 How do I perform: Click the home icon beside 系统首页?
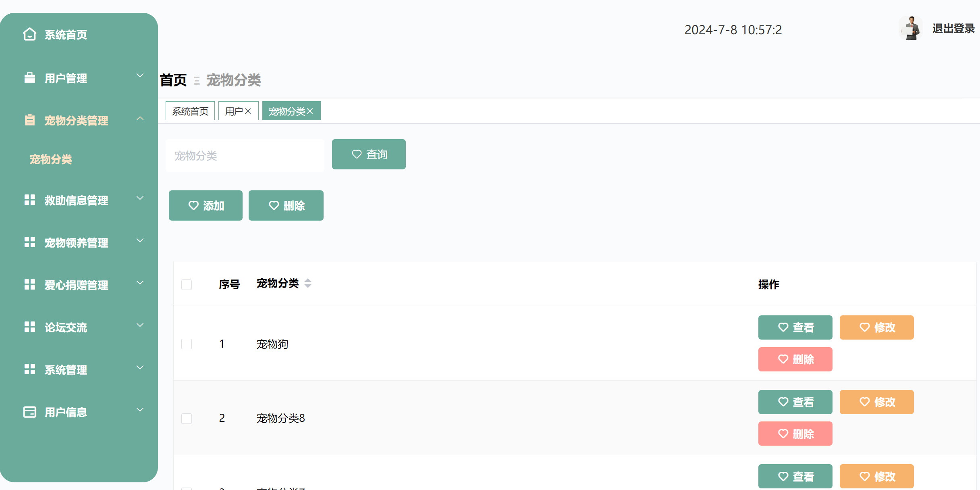click(29, 35)
